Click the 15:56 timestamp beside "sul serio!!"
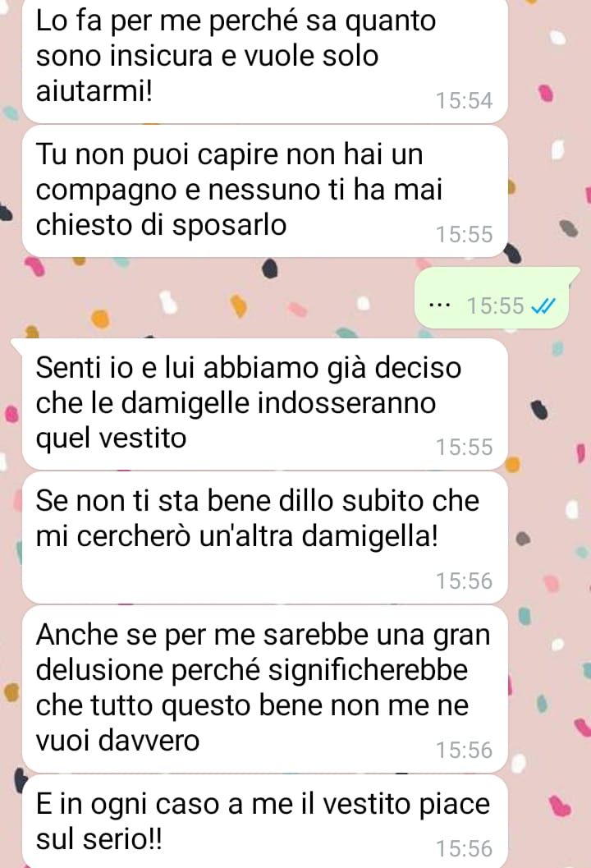 tap(464, 848)
